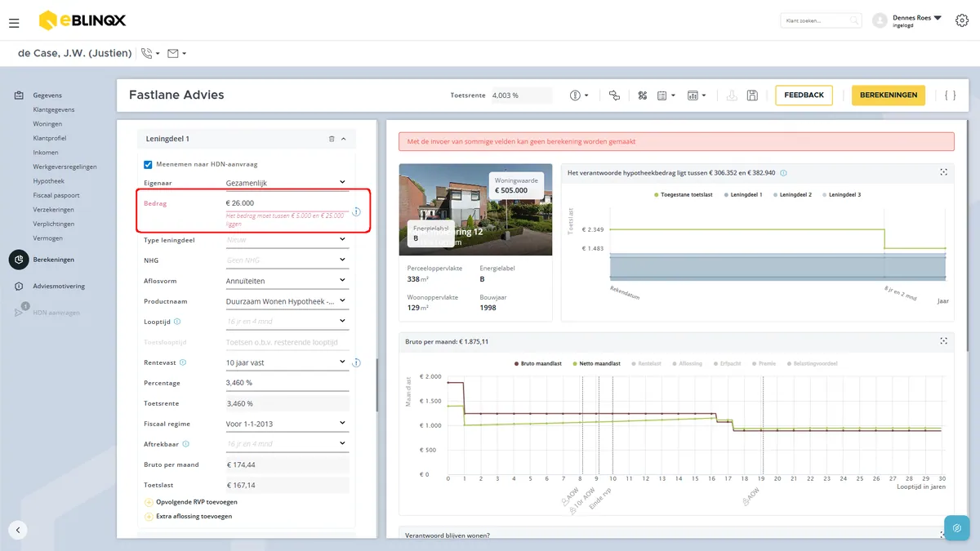Viewport: 980px width, 551px height.
Task: Uncheck Meenemen naar HDN-aanvraag checkbox
Action: tap(148, 164)
